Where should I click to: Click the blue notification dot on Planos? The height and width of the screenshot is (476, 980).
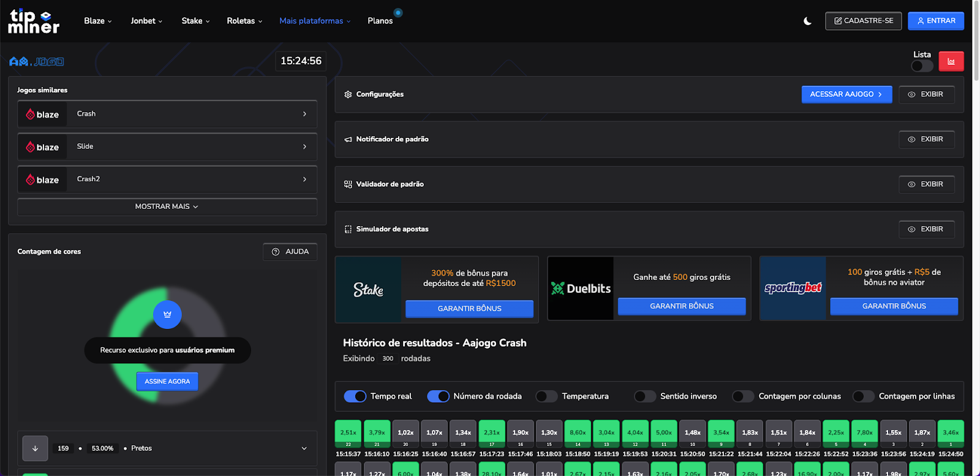pos(398,12)
